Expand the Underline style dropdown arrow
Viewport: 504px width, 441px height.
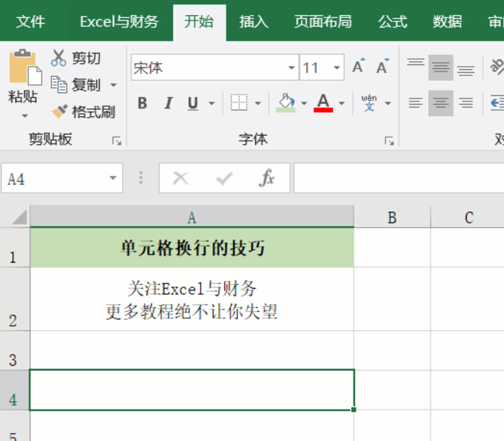(x=211, y=104)
